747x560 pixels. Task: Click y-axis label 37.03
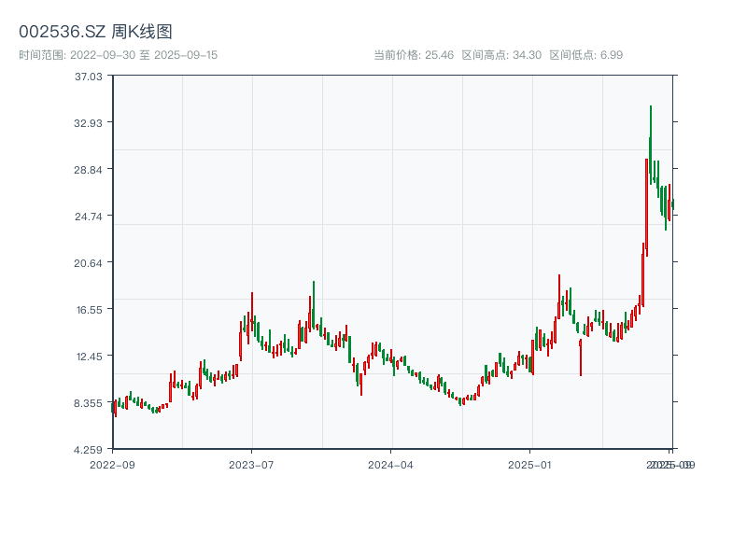88,77
